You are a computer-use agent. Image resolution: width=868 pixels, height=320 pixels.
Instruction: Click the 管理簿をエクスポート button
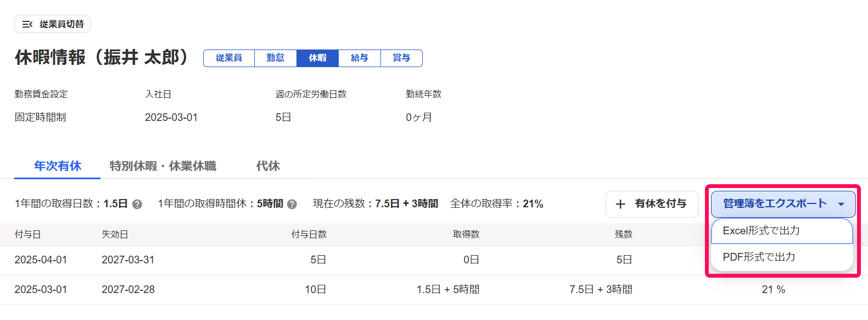[783, 204]
